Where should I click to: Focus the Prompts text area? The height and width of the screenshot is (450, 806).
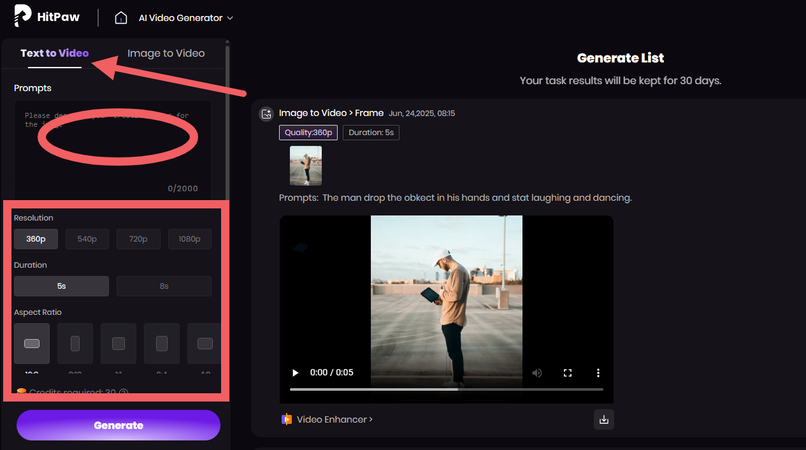click(x=113, y=150)
